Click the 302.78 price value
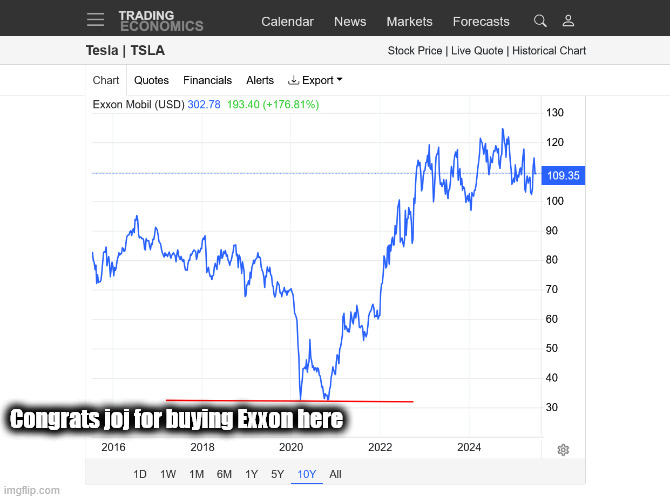 204,105
